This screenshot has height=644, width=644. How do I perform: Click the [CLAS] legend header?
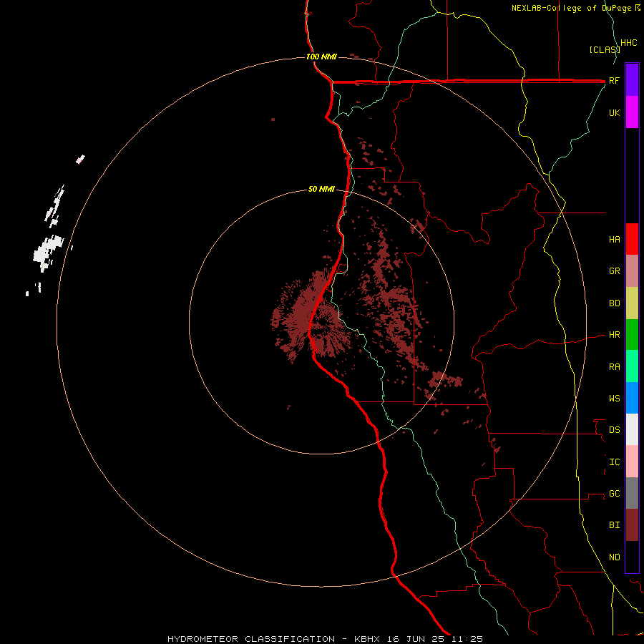[605, 49]
